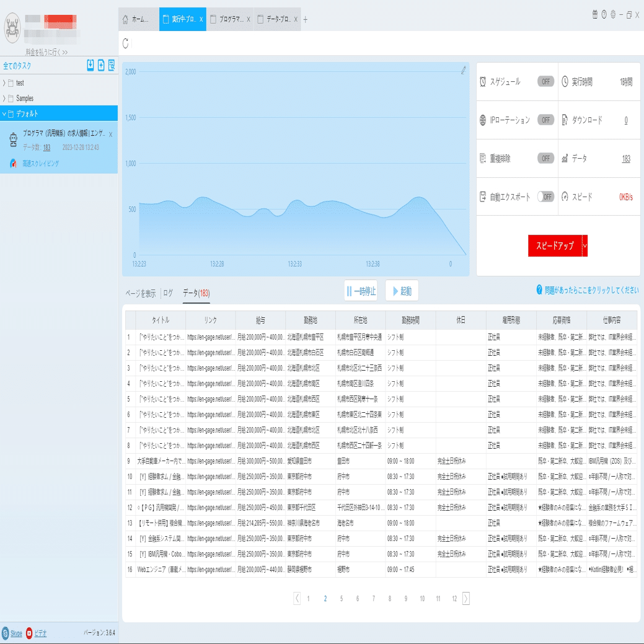Go to page 5 in pagination
Screen dimensions: 644x644
point(342,598)
